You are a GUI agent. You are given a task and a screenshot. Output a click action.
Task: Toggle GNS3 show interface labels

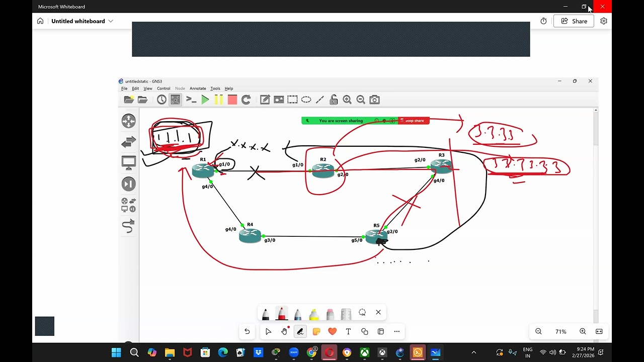[x=175, y=100]
